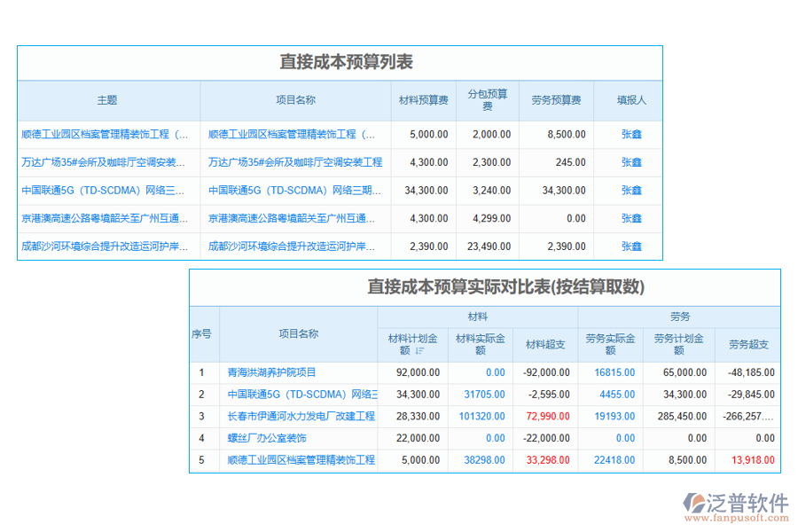Screen dimensions: 798x532
Task: Click 张鑫 on the 万达广场 row
Action: pyautogui.click(x=630, y=162)
